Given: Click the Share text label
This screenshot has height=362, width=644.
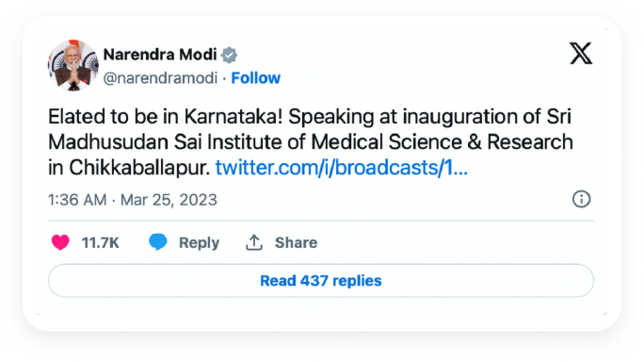Looking at the screenshot, I should coord(297,242).
